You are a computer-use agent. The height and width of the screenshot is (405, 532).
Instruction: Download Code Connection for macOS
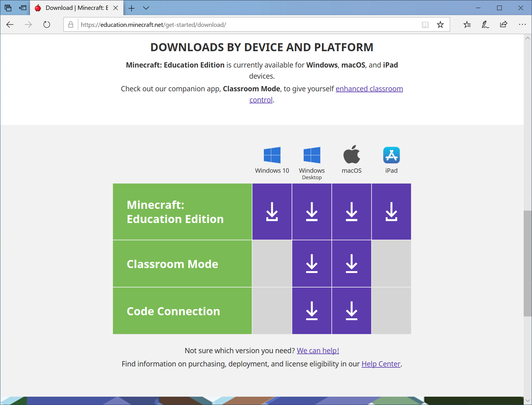[351, 311]
